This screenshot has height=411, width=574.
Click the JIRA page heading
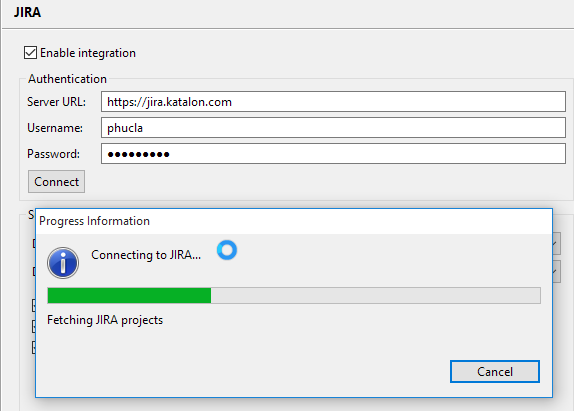(x=27, y=12)
